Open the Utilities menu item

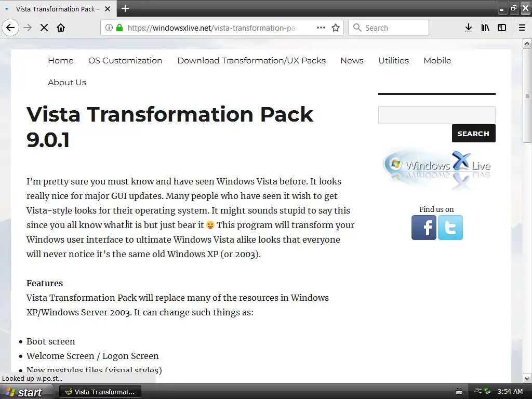(394, 60)
